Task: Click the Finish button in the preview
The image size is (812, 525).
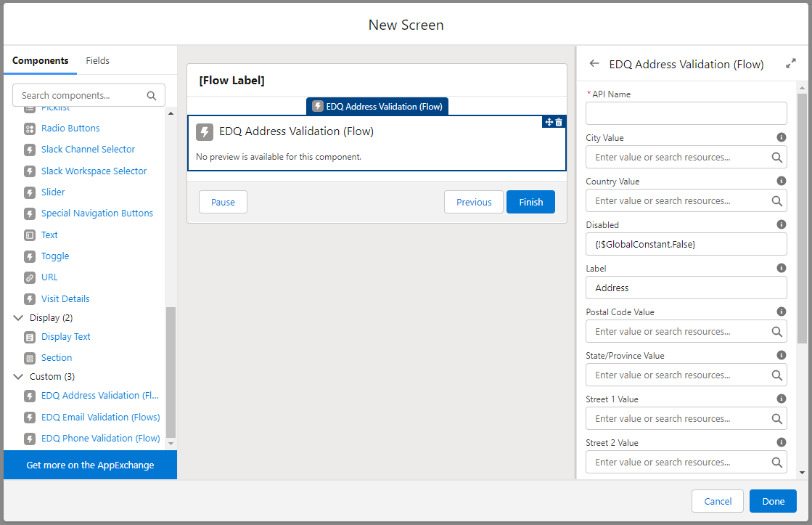Action: 530,202
